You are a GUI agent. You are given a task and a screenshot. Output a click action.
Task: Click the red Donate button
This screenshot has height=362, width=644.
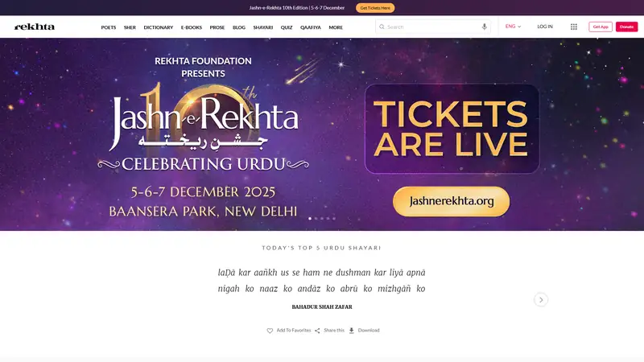tap(626, 27)
